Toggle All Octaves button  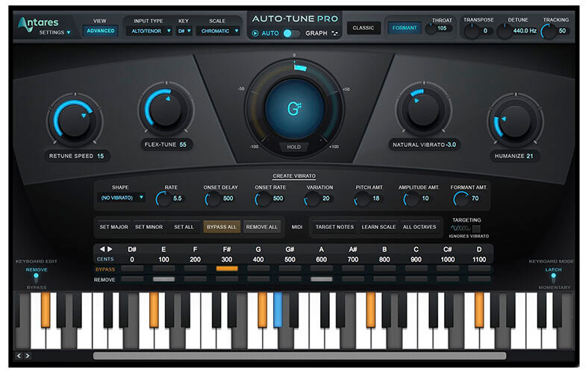coord(419,227)
